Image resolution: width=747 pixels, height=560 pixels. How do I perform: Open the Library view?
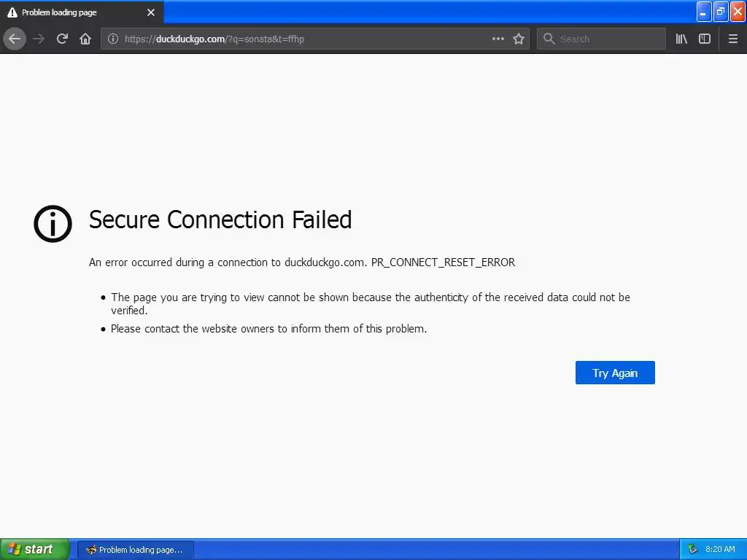(681, 39)
